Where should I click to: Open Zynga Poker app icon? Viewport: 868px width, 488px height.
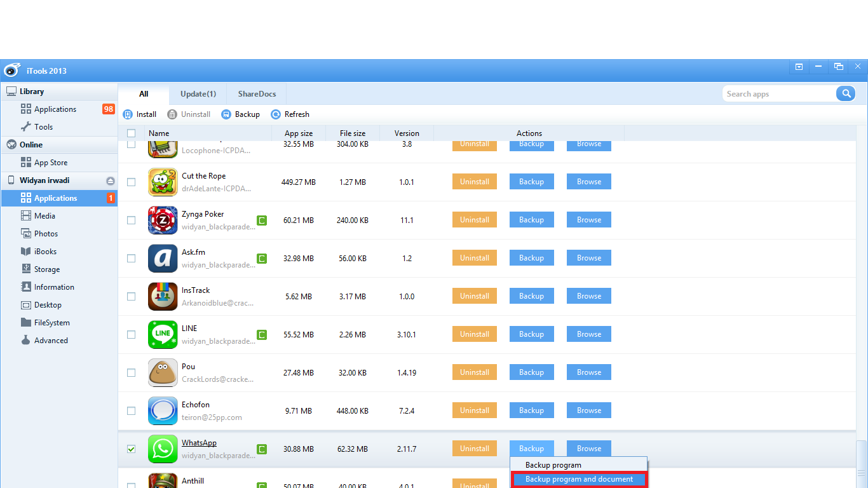pyautogui.click(x=163, y=220)
